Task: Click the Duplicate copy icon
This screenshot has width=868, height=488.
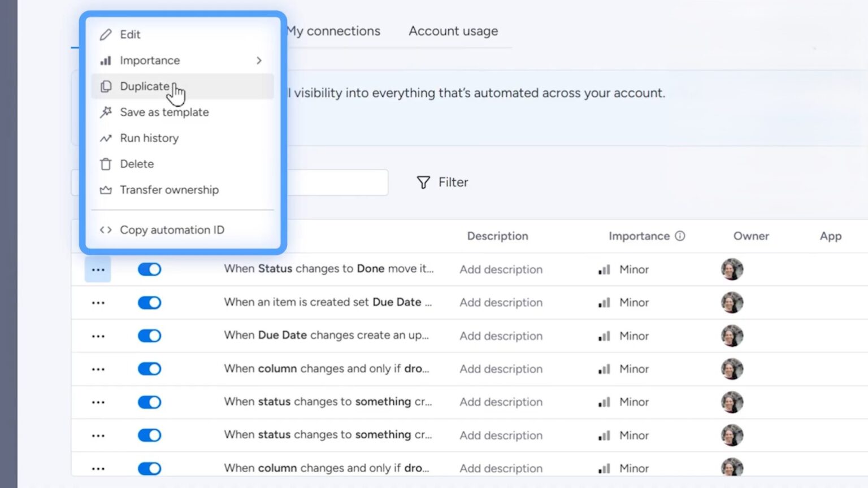Action: tap(106, 86)
